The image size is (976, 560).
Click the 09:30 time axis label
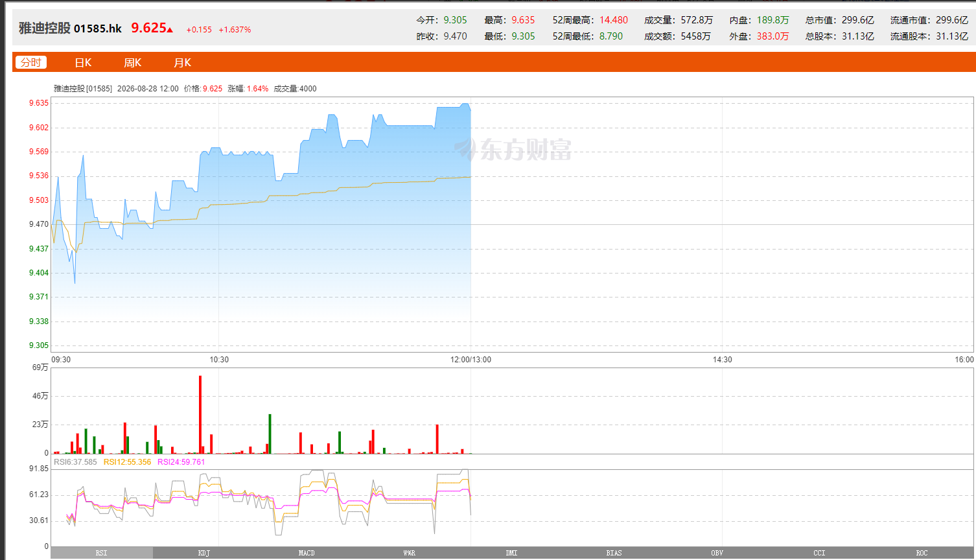[x=61, y=360]
